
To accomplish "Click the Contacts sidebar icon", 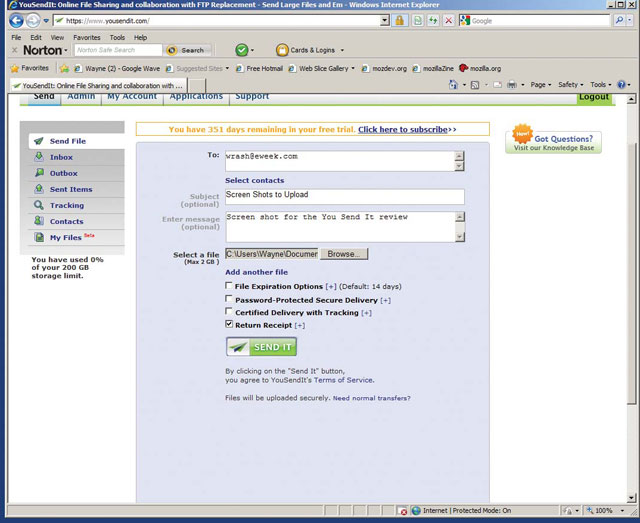I will (39, 221).
